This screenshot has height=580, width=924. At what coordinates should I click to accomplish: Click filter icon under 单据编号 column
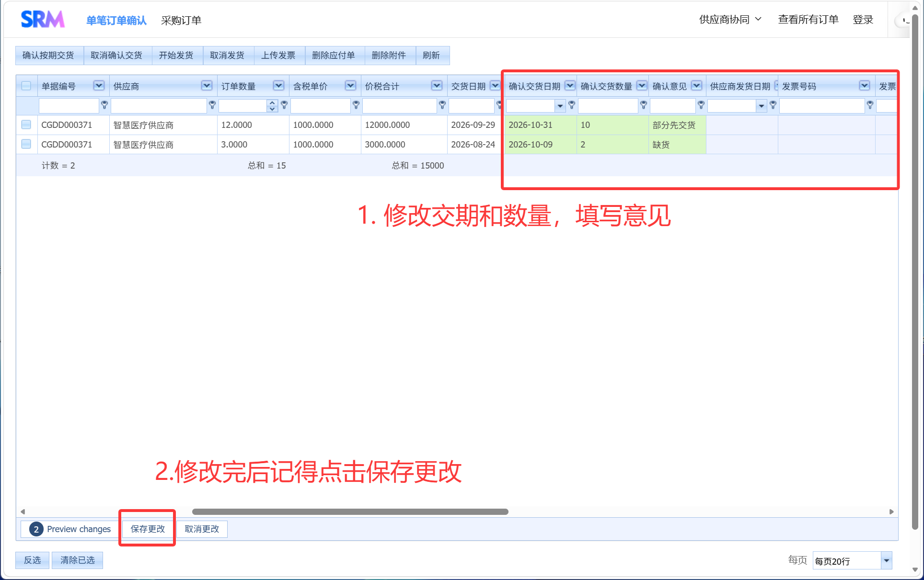tap(104, 105)
